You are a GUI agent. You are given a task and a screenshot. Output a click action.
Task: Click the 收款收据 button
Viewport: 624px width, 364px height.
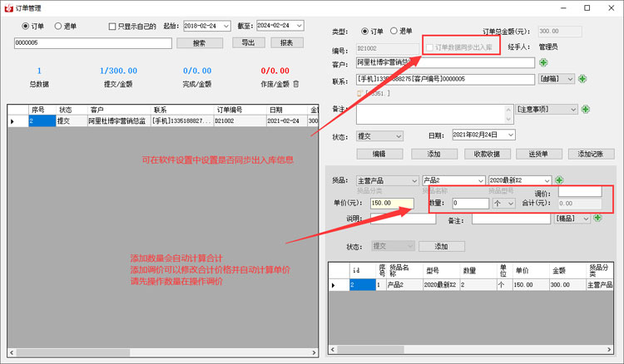coord(487,154)
